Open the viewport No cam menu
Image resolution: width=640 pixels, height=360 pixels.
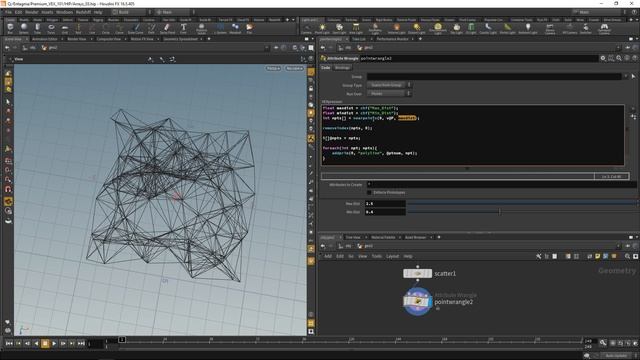click(294, 68)
